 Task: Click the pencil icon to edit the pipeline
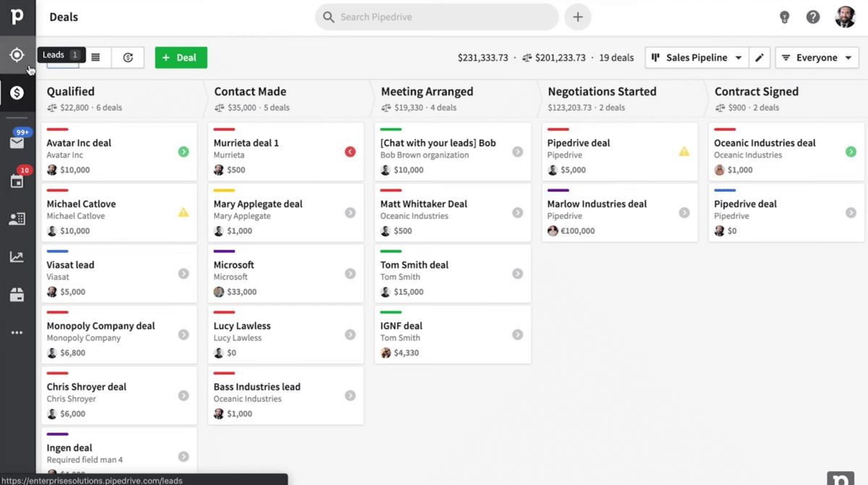click(x=759, y=57)
